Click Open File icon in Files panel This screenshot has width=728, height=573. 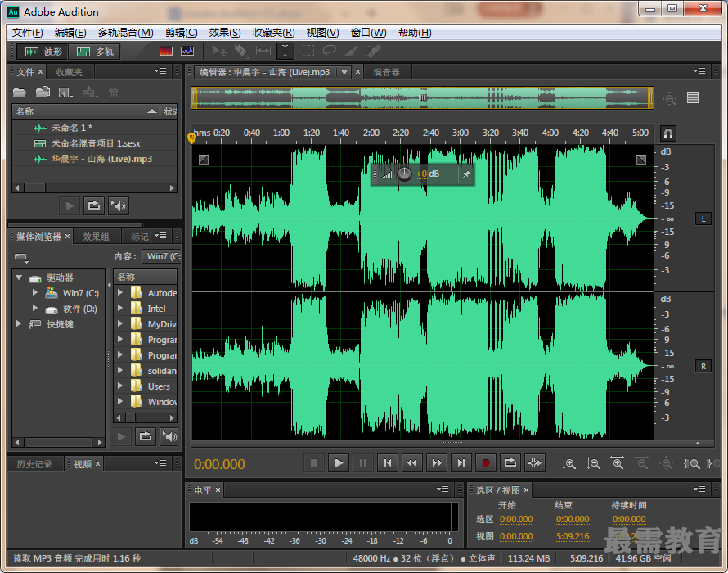click(x=20, y=92)
